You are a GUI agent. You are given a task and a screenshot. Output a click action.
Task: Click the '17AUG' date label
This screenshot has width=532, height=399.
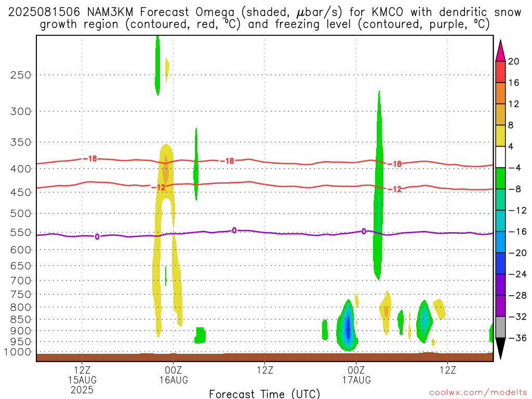(x=356, y=380)
